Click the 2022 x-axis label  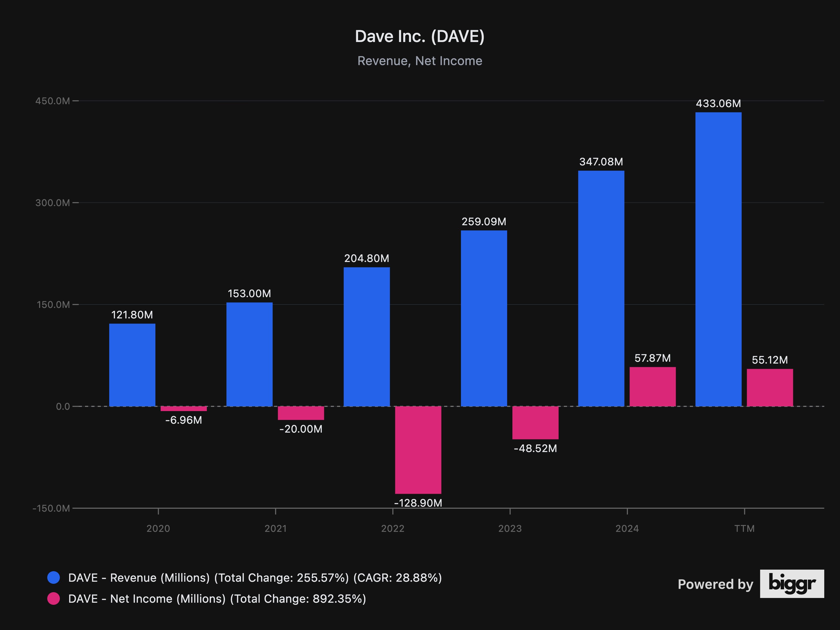393,528
